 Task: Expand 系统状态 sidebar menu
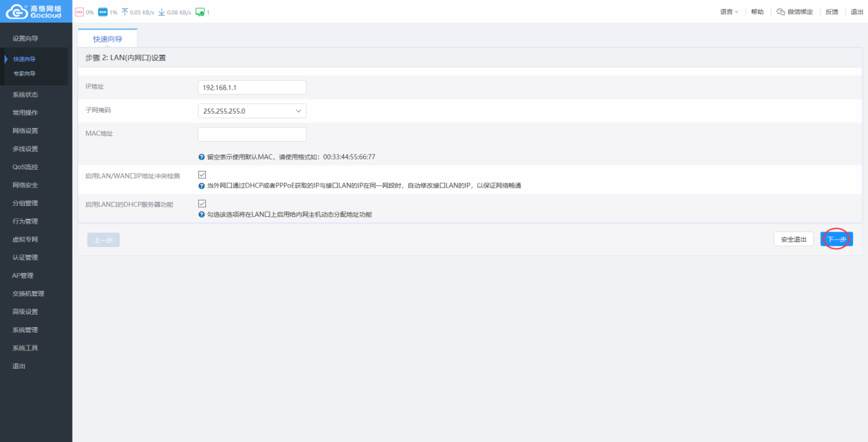click(25, 94)
